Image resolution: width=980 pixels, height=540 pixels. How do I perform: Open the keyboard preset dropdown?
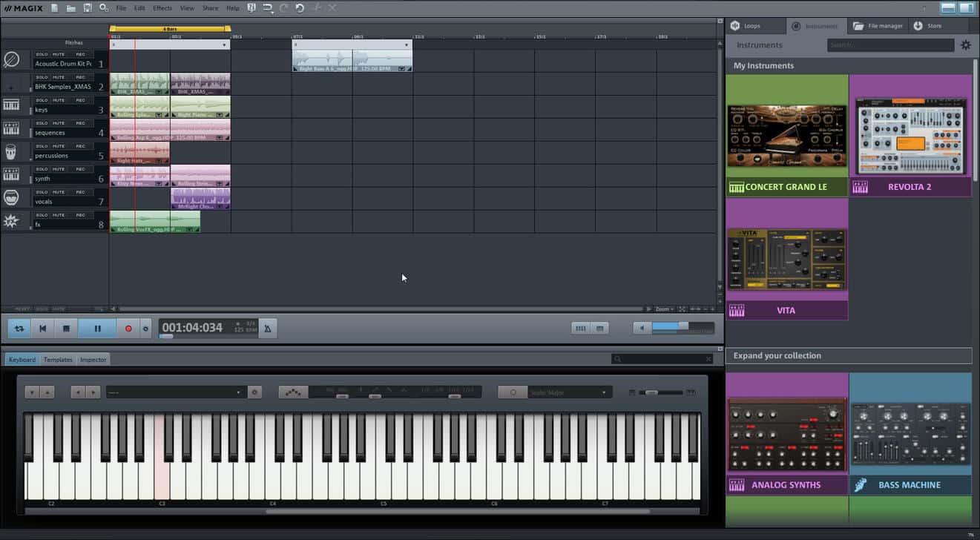click(175, 392)
